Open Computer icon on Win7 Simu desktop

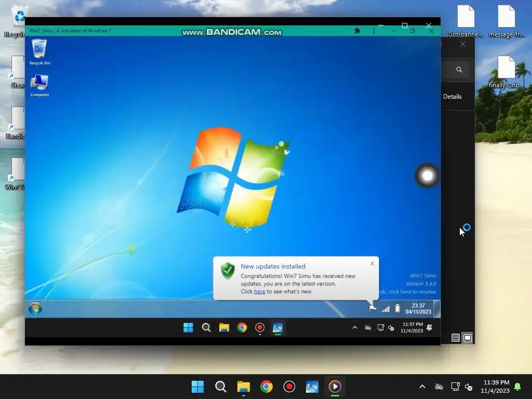tap(39, 85)
